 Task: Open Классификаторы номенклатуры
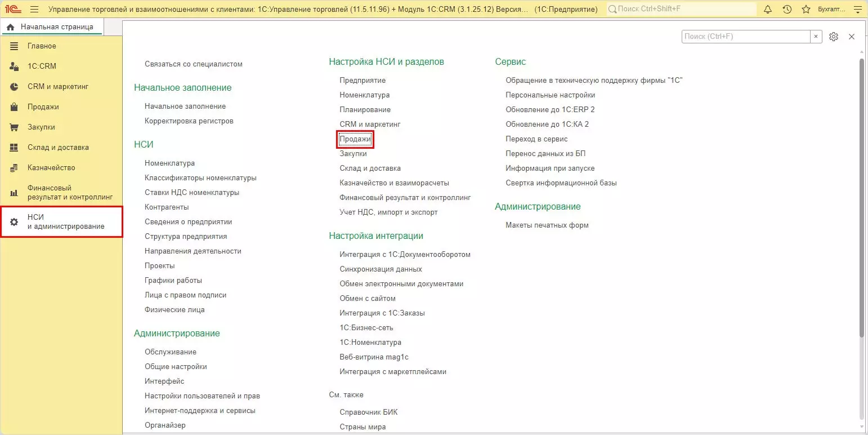pyautogui.click(x=200, y=178)
